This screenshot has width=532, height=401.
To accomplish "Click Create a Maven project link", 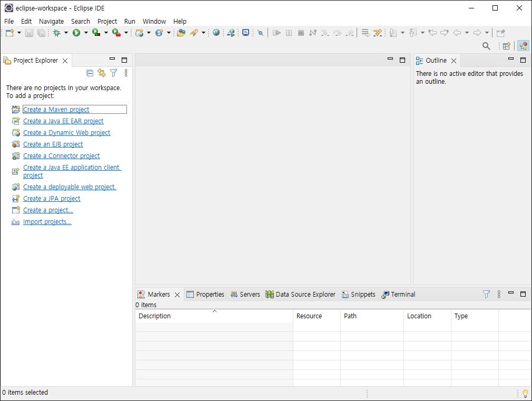I will (x=56, y=109).
